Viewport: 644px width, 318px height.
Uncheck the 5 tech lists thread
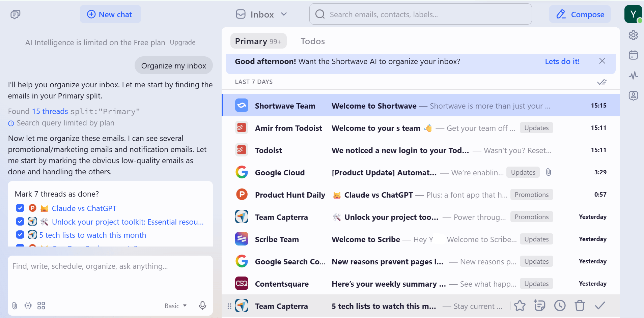[20, 234]
